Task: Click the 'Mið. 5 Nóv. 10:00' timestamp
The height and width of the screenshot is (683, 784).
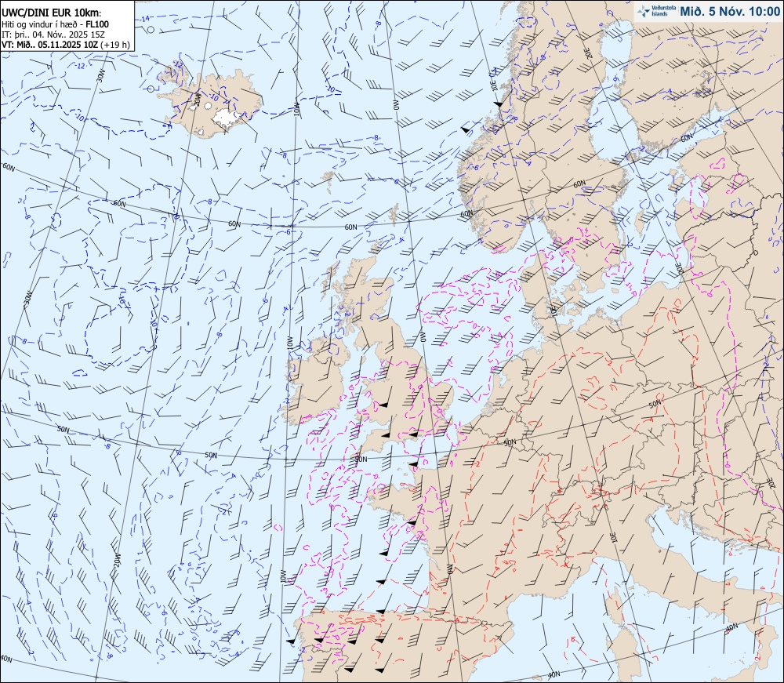Action: pyautogui.click(x=729, y=12)
